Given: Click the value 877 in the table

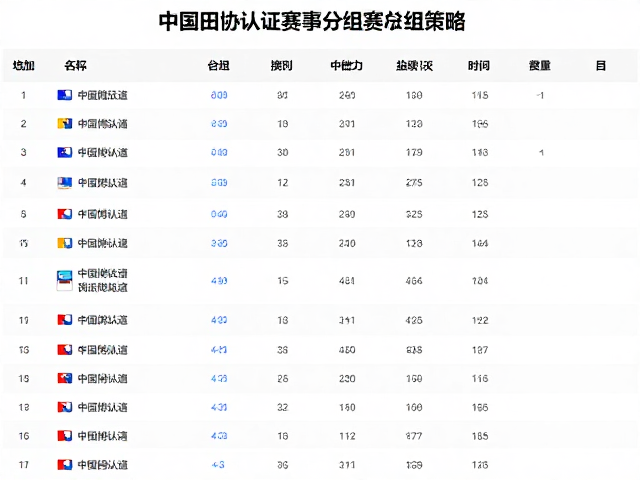Looking at the screenshot, I should (414, 436).
